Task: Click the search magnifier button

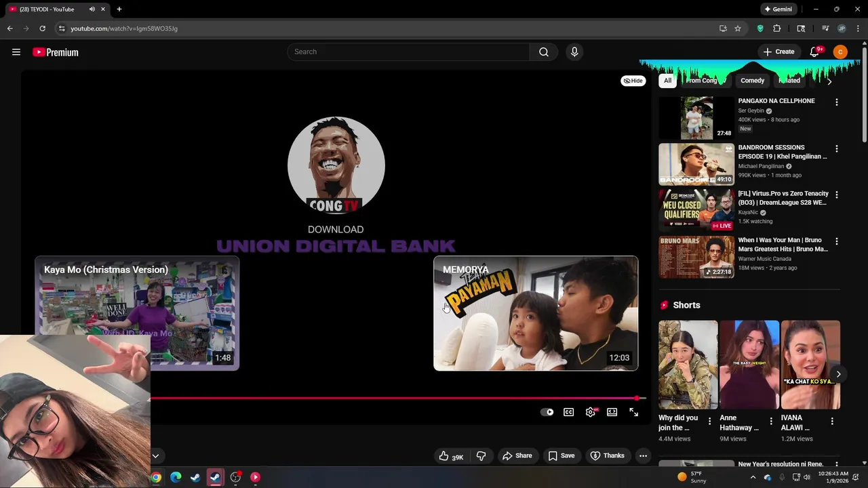Action: pyautogui.click(x=544, y=52)
